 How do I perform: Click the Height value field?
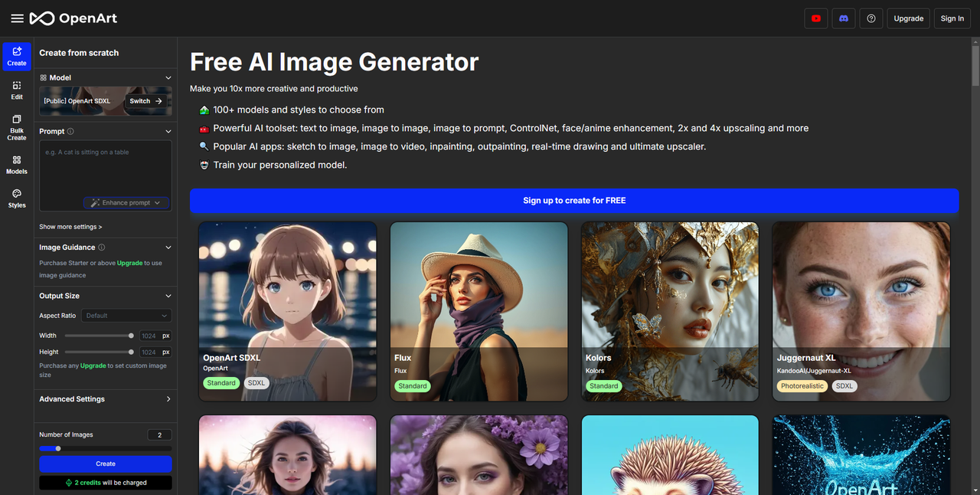[149, 352]
